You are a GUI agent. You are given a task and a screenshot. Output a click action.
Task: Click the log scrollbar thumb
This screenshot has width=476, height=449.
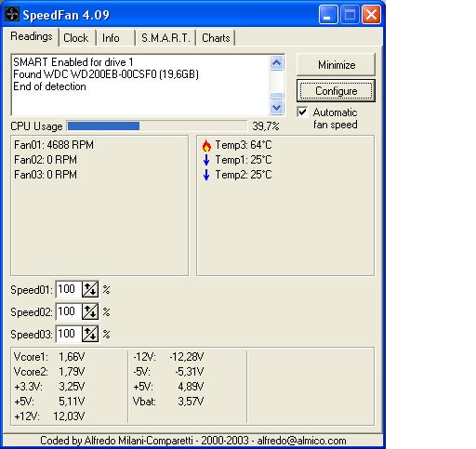click(x=276, y=96)
